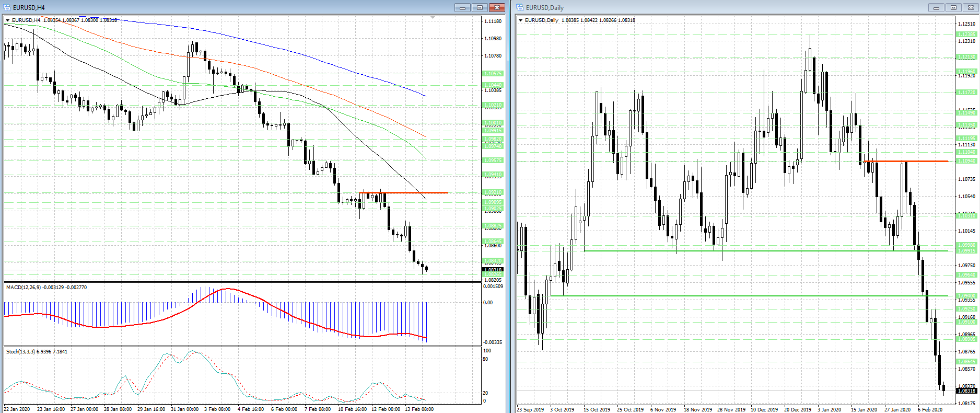This screenshot has width=980, height=413.
Task: Click the 13 Feb 08:00 time axis label
Action: coord(419,409)
